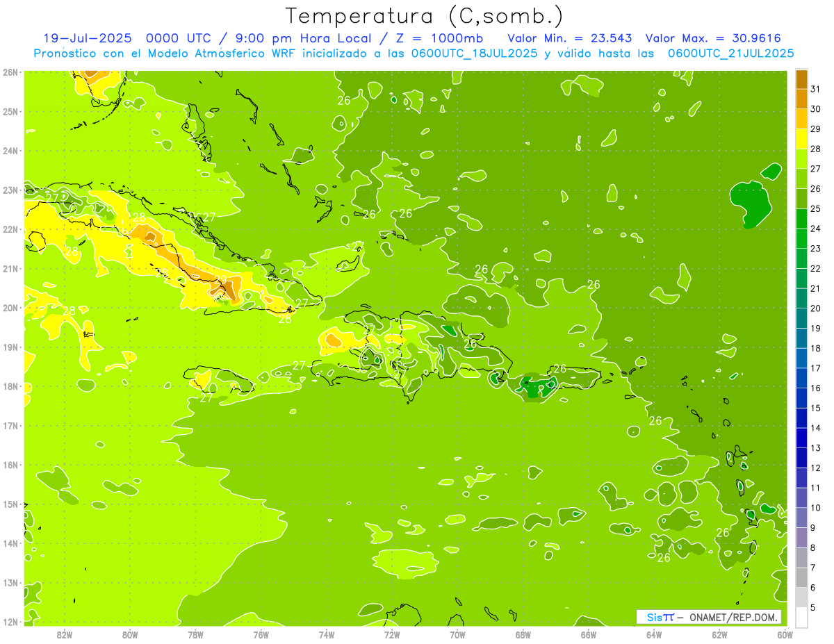Click legend value label '25'

[815, 208]
